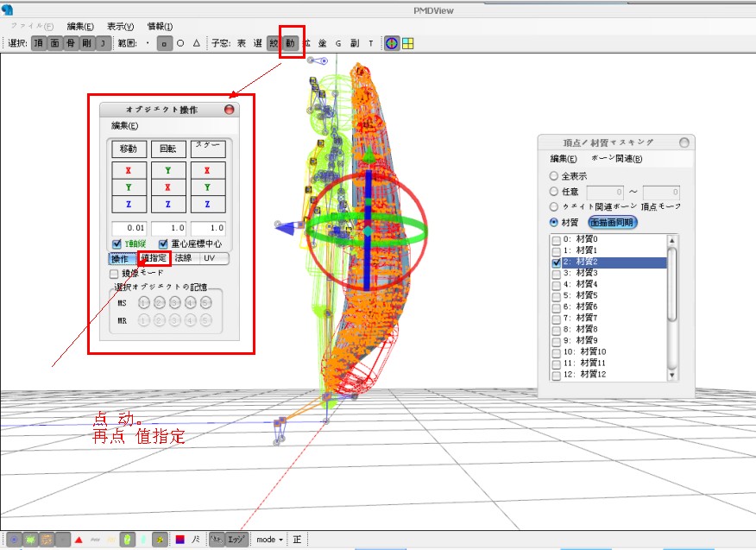Toggle the エッジ edge display button
Image resolution: width=756 pixels, height=550 pixels.
tap(237, 540)
